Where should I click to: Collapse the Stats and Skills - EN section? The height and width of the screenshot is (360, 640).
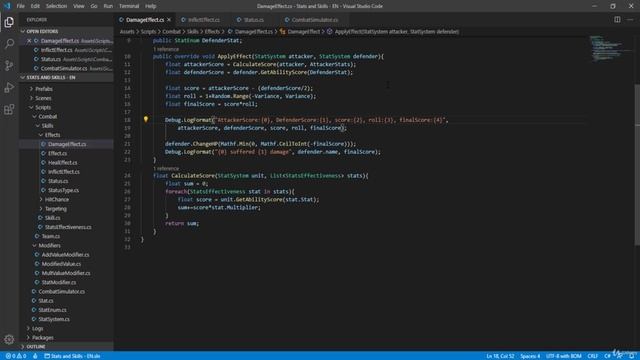tap(67, 77)
